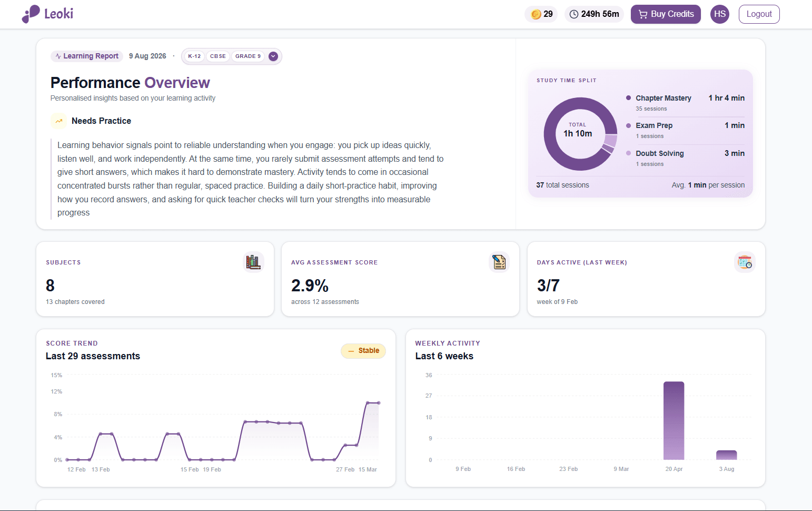Image resolution: width=812 pixels, height=511 pixels.
Task: Click the Chapter Mastery legend dot
Action: [x=628, y=98]
